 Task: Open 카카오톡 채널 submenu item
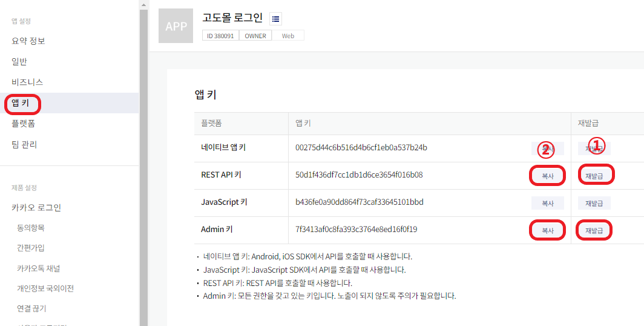pyautogui.click(x=39, y=268)
